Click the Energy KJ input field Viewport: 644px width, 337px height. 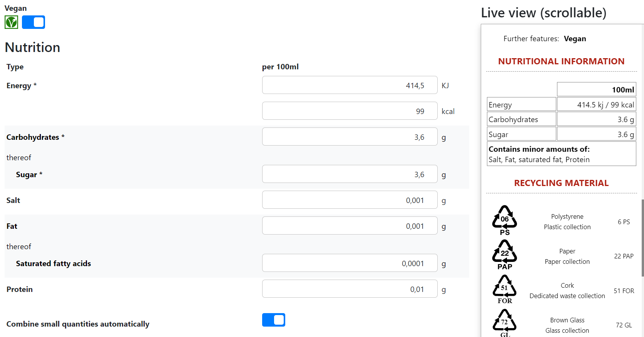tap(350, 85)
